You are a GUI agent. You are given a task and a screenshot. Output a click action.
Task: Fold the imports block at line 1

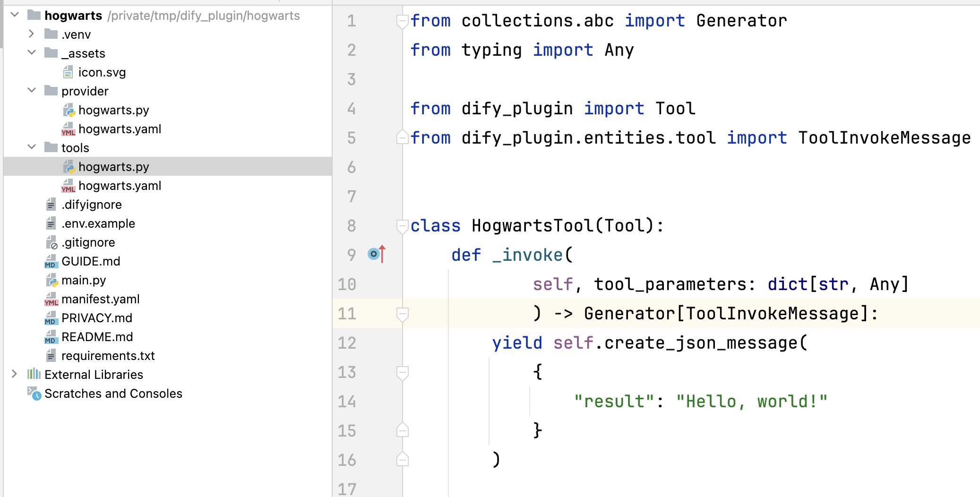click(x=402, y=21)
